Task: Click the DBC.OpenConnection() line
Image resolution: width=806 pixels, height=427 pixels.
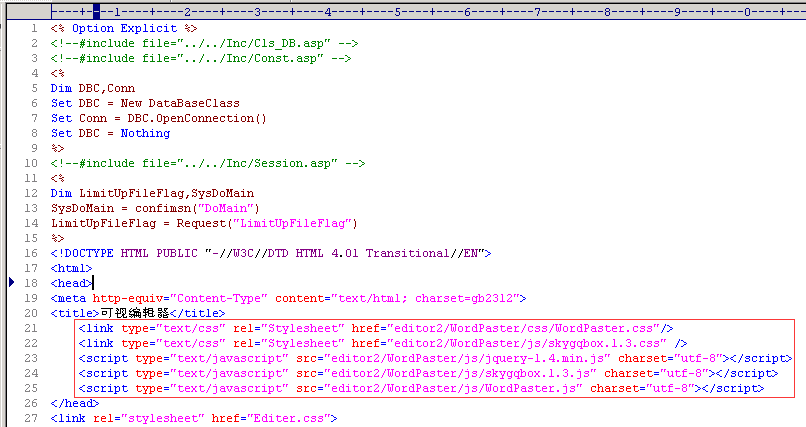Action: click(x=158, y=118)
